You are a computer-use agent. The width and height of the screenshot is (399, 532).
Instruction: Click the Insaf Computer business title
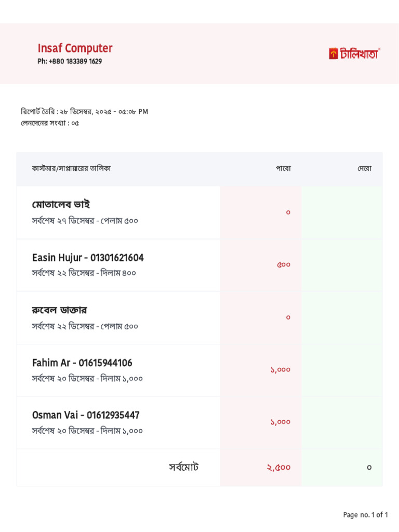point(75,48)
